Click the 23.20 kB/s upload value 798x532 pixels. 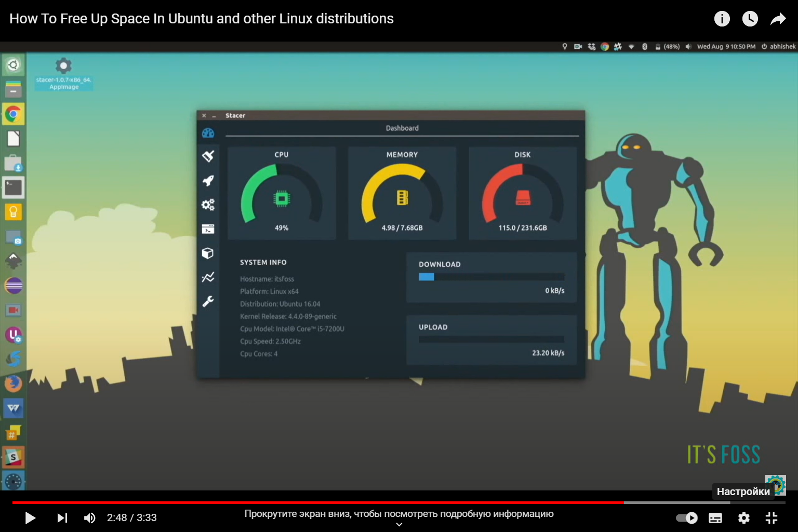[x=548, y=353]
